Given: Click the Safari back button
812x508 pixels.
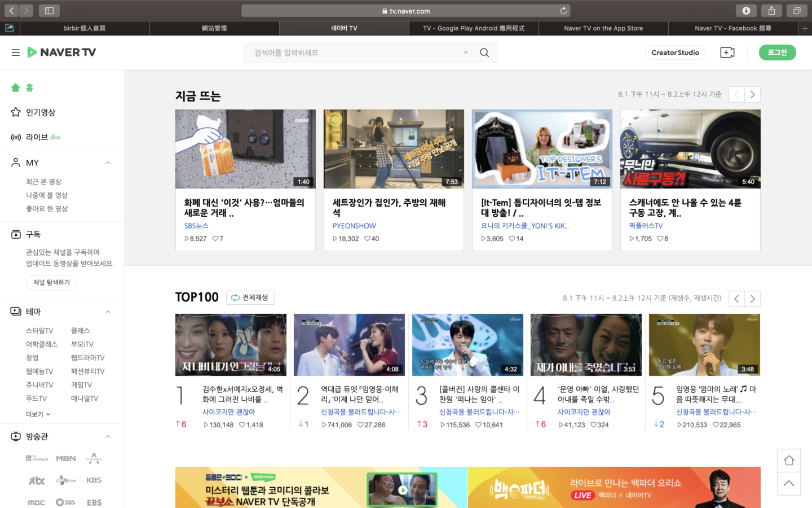Looking at the screenshot, I should tap(11, 10).
